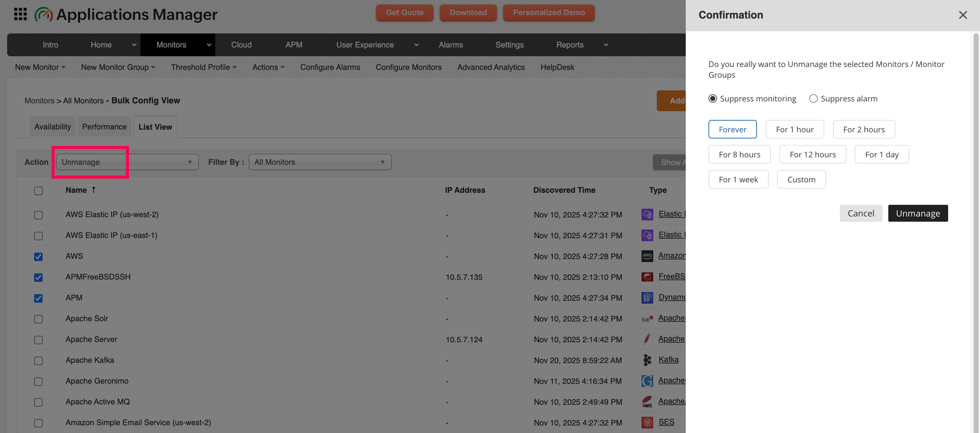This screenshot has height=433, width=980.
Task: Uncheck the AWS monitor checkbox
Action: [x=38, y=256]
